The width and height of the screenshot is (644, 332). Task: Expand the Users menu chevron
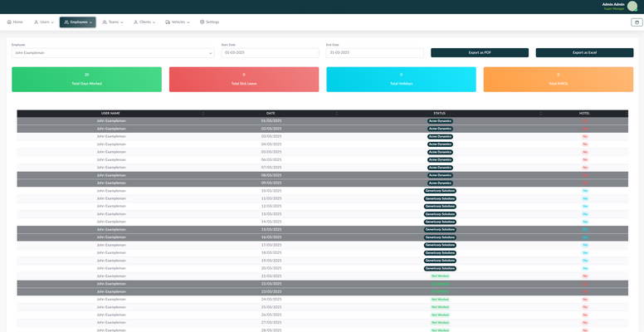[52, 22]
